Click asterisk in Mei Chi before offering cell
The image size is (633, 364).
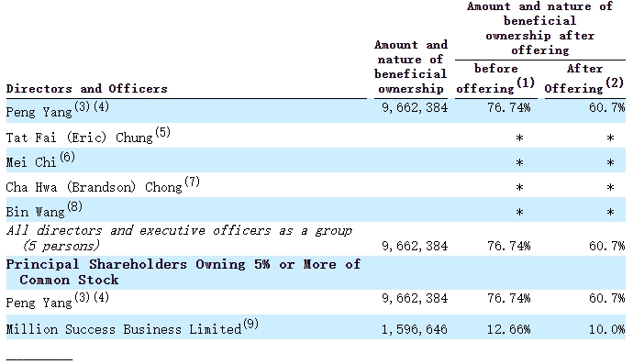(519, 162)
